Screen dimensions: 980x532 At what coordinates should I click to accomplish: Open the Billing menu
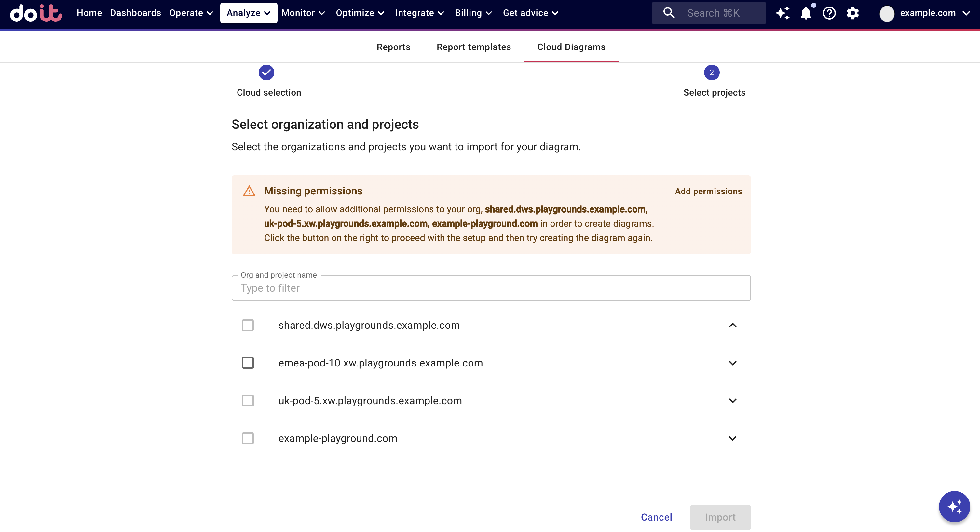coord(473,13)
